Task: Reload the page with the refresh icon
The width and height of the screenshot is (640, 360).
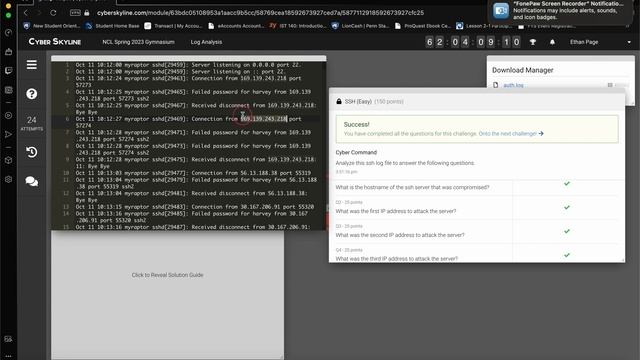Action: [53, 13]
